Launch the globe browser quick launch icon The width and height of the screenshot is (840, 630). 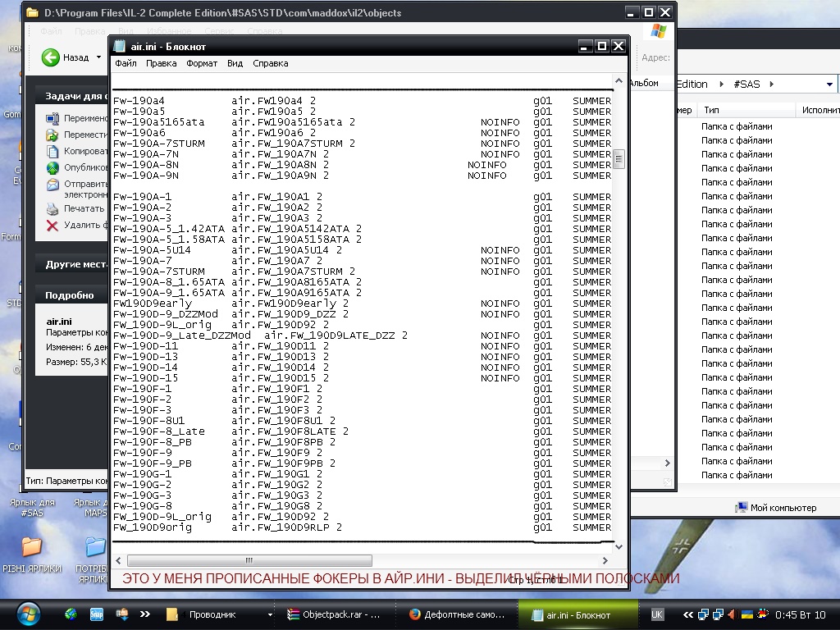click(x=71, y=614)
